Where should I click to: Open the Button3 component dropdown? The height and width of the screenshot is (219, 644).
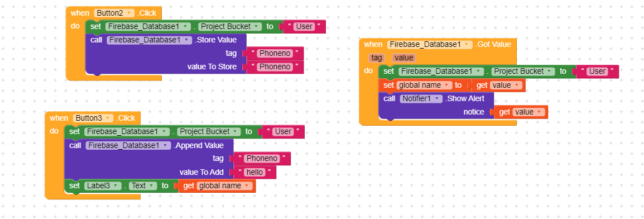tap(93, 118)
